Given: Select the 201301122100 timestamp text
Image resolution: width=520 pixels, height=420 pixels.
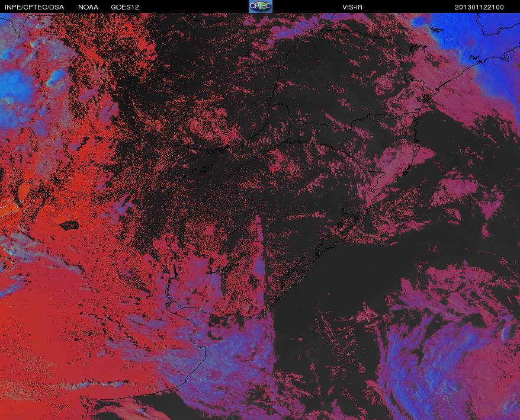Looking at the screenshot, I should click(x=479, y=7).
